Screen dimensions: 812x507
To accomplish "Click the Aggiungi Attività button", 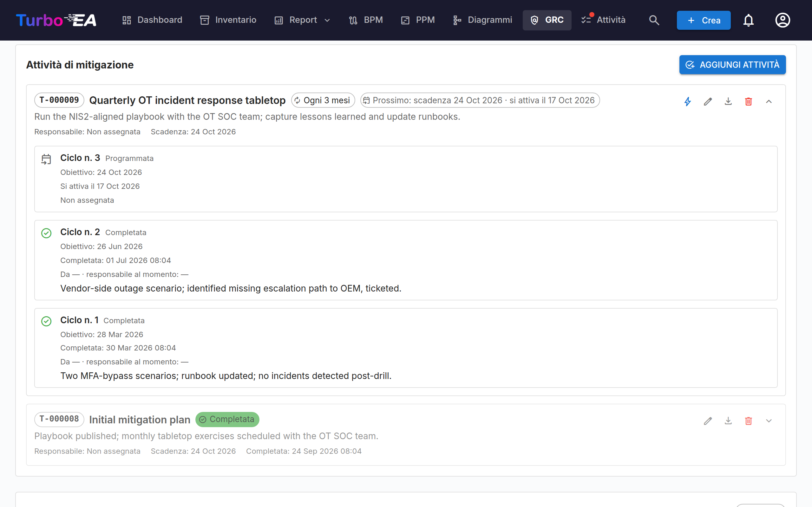I will [x=732, y=65].
